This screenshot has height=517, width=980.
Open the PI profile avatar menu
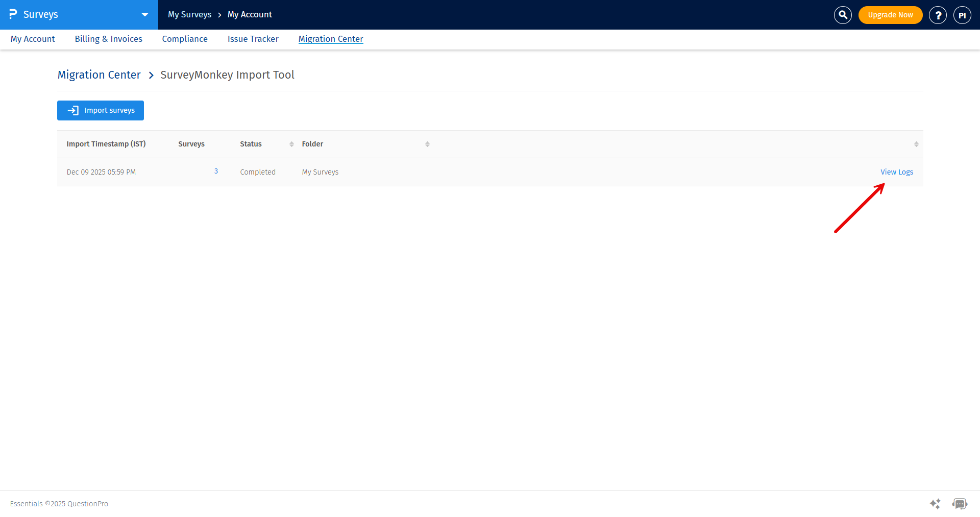coord(962,15)
